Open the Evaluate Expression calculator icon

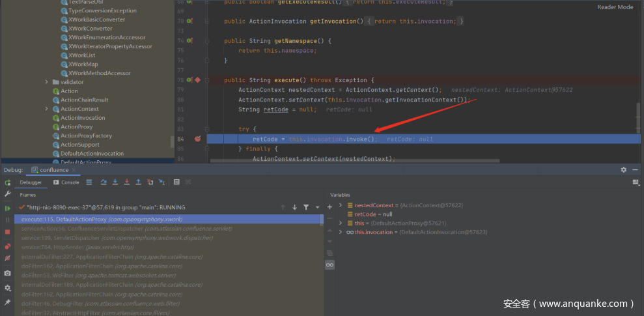[176, 182]
